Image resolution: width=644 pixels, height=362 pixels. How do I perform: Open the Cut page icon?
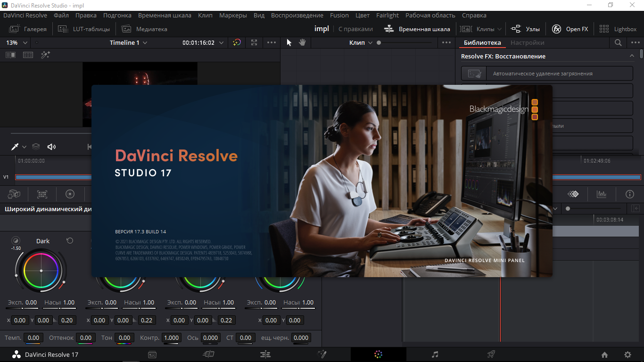point(208,354)
